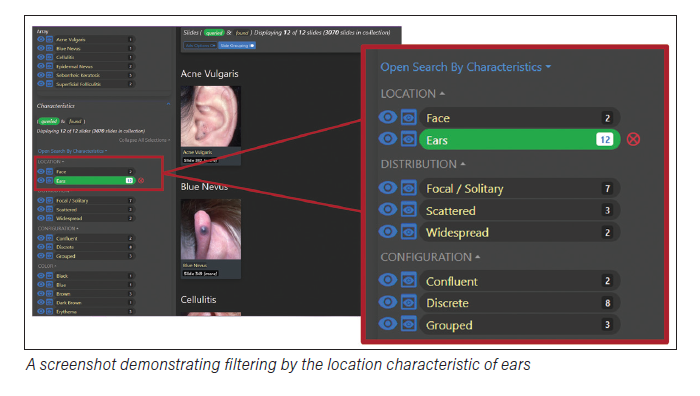Click small red X beside Ears in left sidebar
Screen dimensions: 700x396
pos(141,180)
